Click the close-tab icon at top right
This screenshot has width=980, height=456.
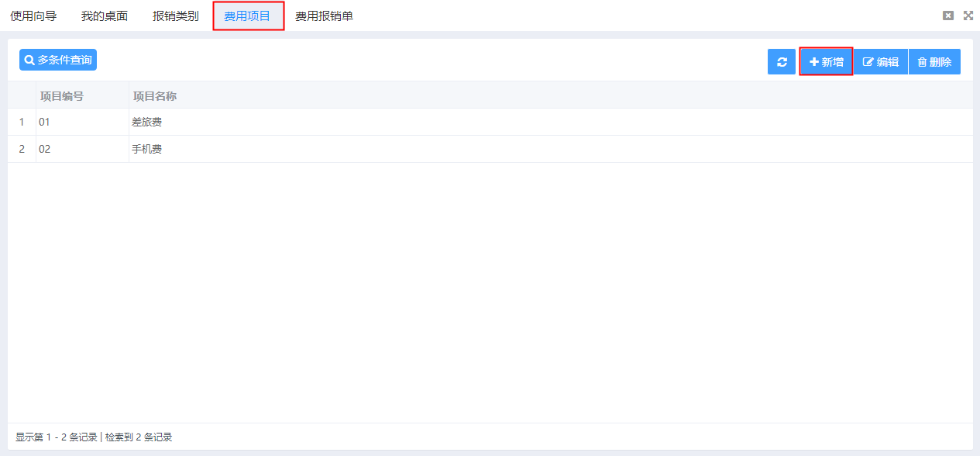(x=948, y=16)
